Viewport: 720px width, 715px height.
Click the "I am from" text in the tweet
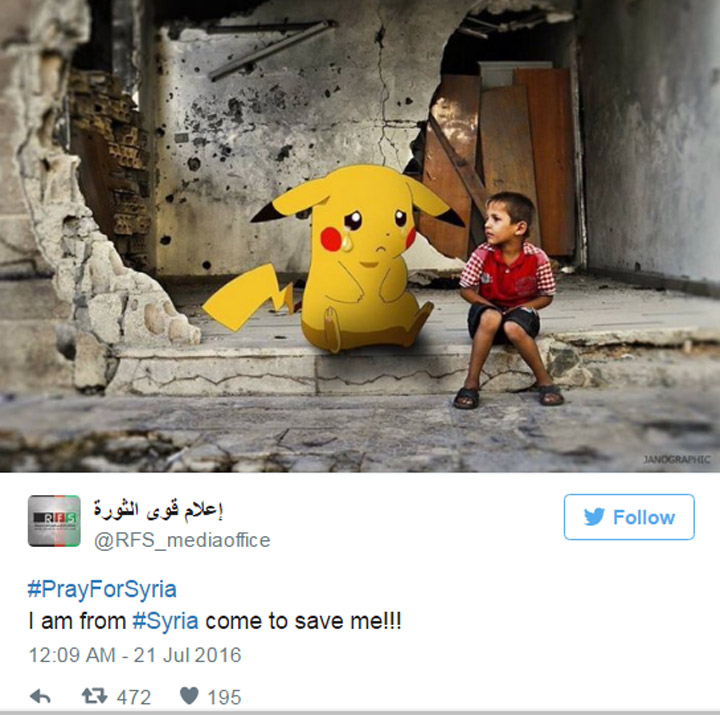click(77, 621)
